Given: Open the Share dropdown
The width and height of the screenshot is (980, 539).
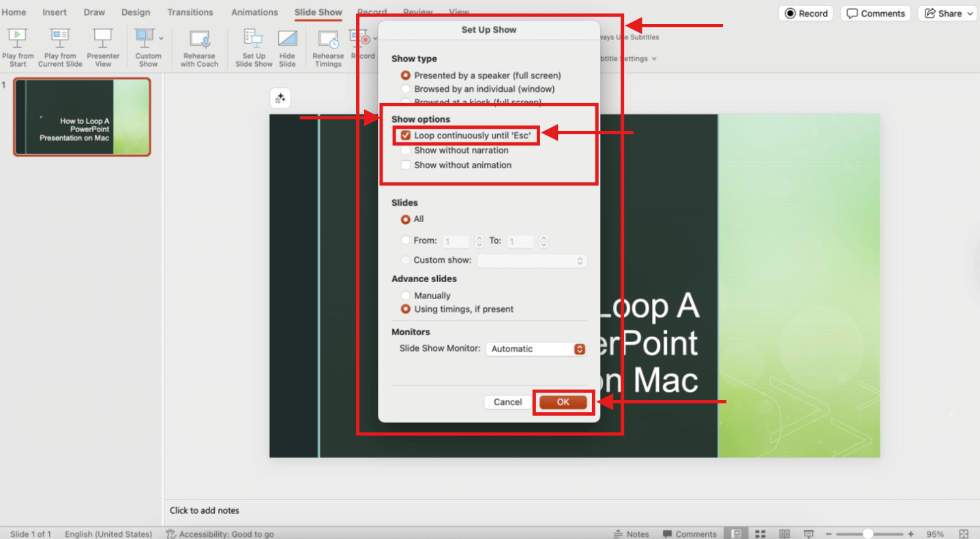Looking at the screenshot, I should pos(948,14).
